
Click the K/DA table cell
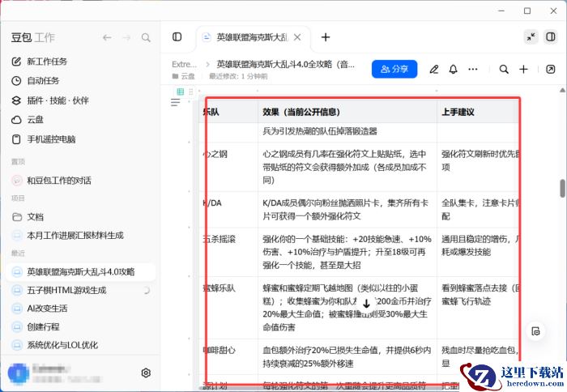228,210
